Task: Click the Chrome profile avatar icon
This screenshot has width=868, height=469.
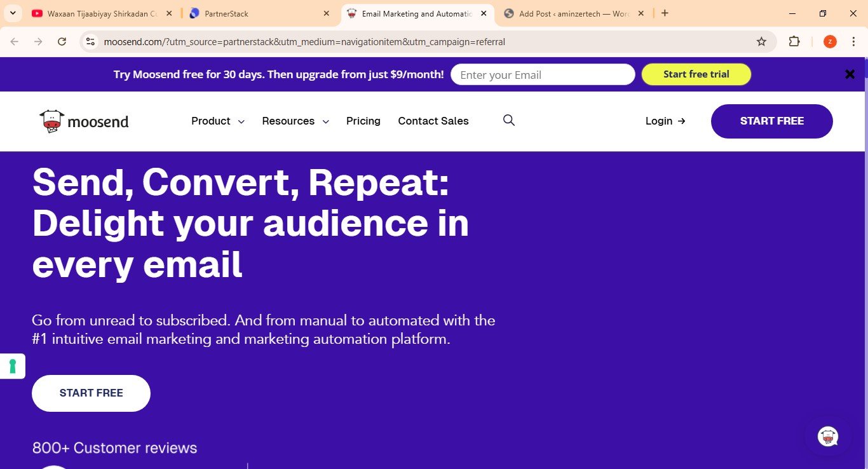Action: pyautogui.click(x=829, y=41)
